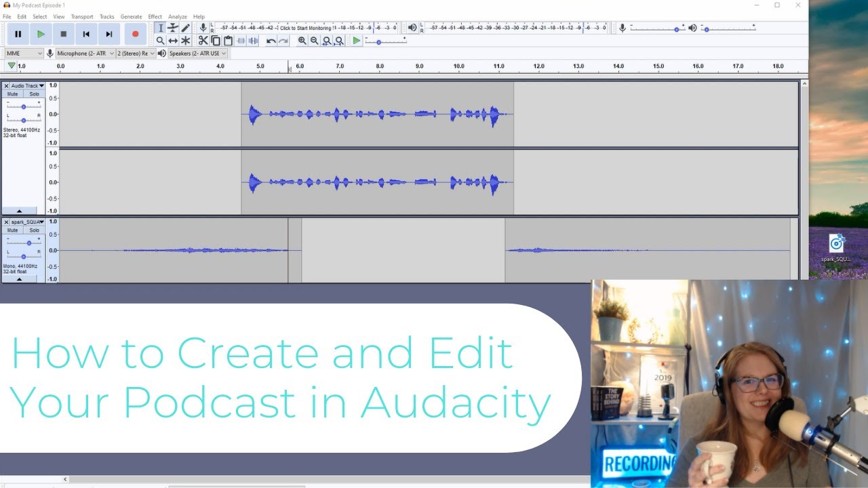
Task: Click Skip to End button
Action: point(109,34)
